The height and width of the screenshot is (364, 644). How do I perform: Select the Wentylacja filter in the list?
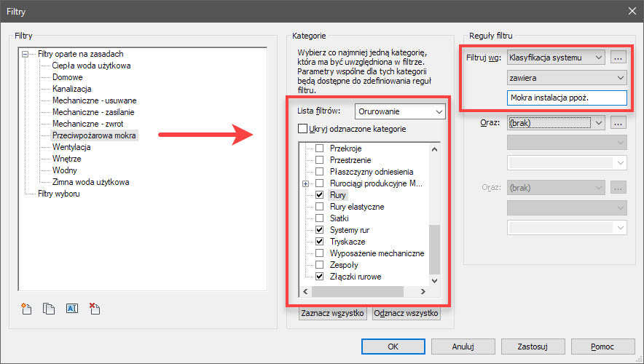[x=71, y=147]
